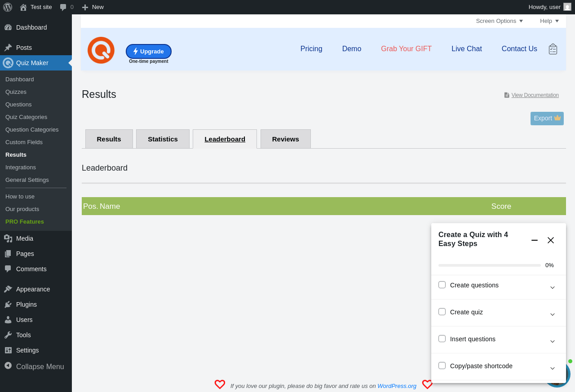Image resolution: width=575 pixels, height=392 pixels.
Task: Click the Upgrade button
Action: (x=149, y=51)
